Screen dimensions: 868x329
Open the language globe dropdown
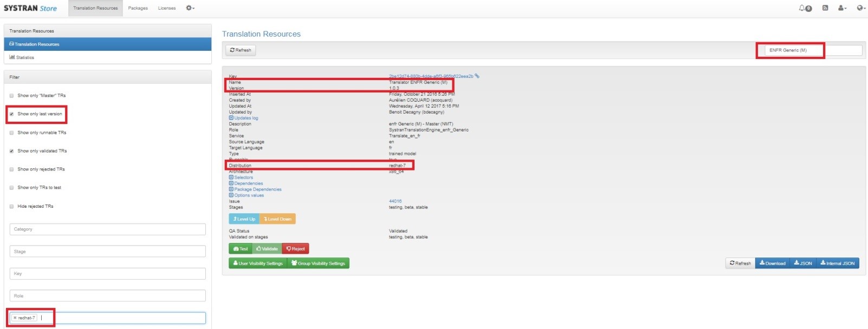pos(861,8)
